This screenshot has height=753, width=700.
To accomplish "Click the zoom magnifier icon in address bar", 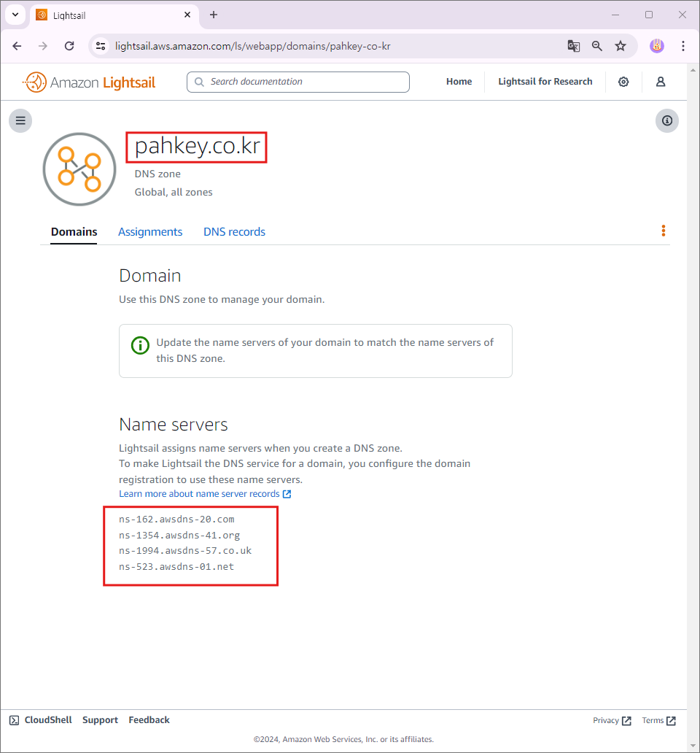I will [x=597, y=46].
